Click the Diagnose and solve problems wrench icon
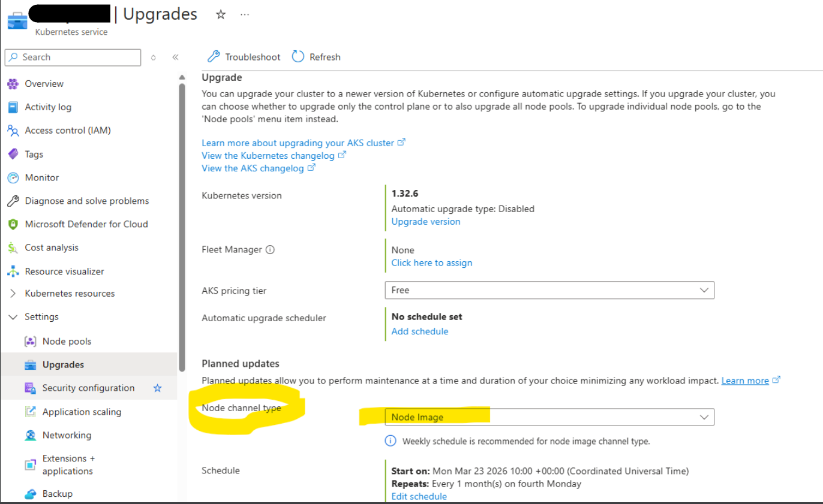This screenshot has width=823, height=504. 13,201
